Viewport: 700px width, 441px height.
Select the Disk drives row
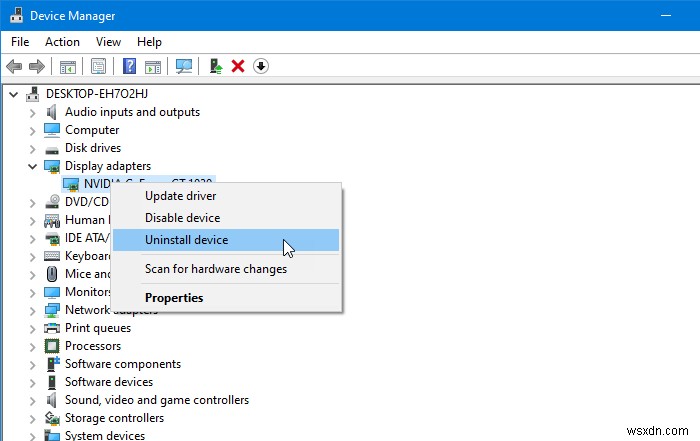[93, 148]
